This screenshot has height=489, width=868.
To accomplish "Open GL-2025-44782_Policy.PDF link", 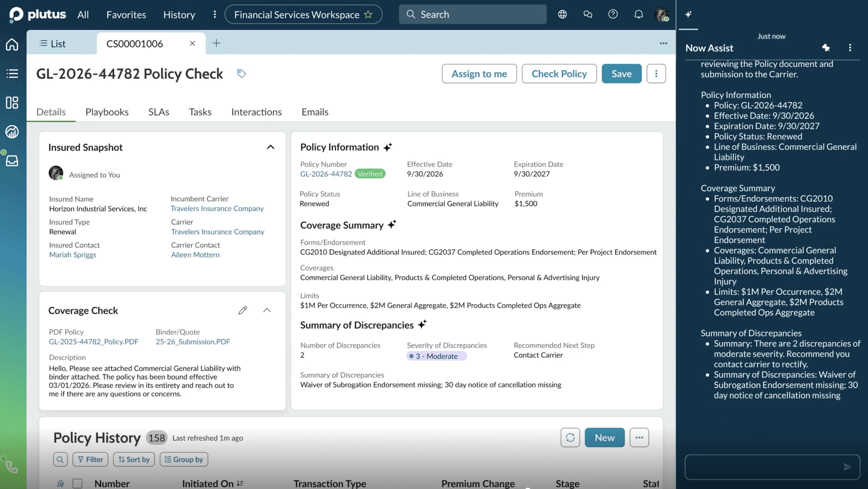I will (94, 341).
